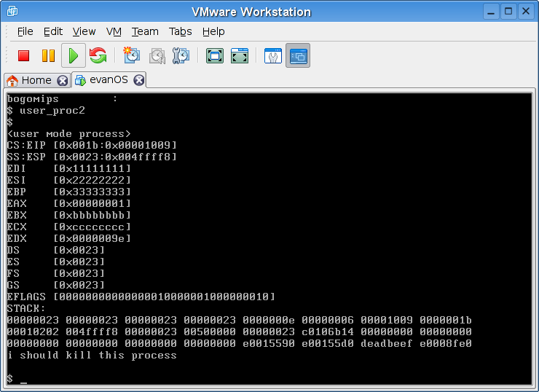Take a snapshot of the VM
Image resolution: width=539 pixels, height=392 pixels.
[x=131, y=55]
